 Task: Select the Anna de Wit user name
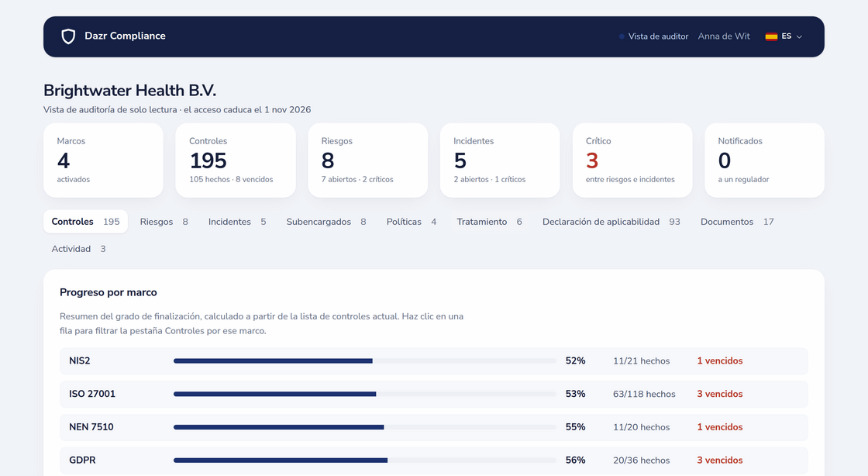click(724, 36)
